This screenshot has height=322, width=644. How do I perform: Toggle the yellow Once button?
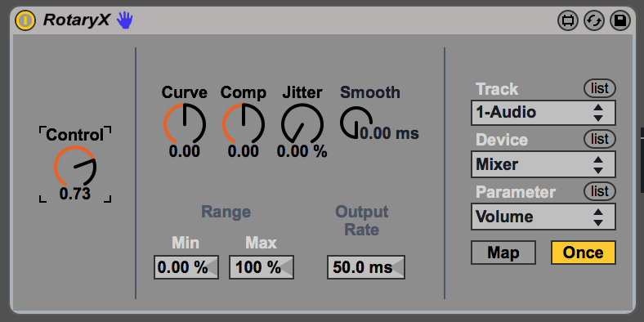(584, 253)
